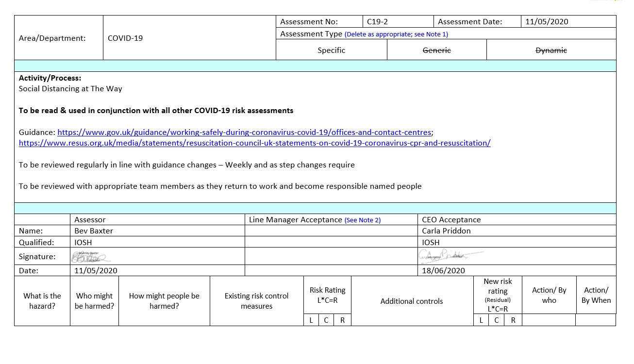Click the See Note 2 reference text
Screen dimensions: 634x364
click(362, 220)
